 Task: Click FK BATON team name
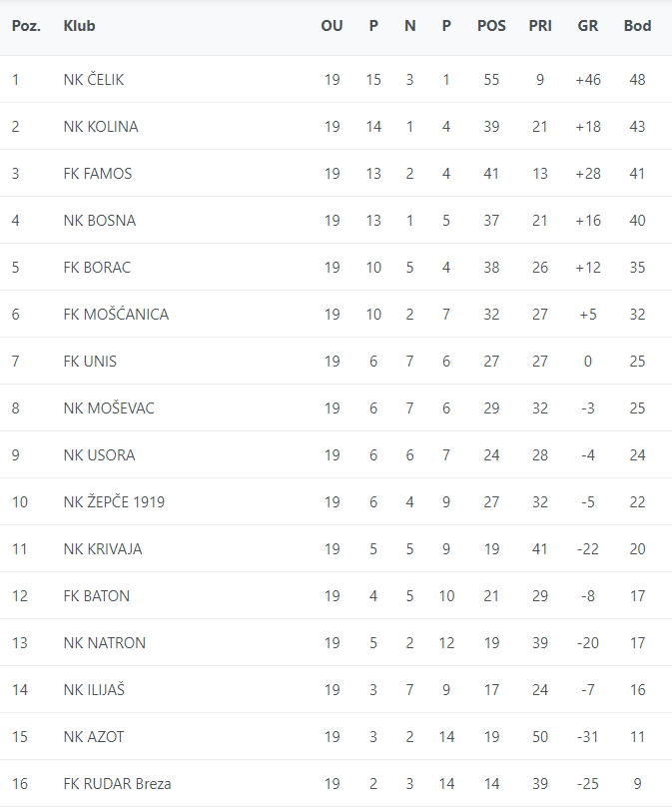[x=97, y=596]
